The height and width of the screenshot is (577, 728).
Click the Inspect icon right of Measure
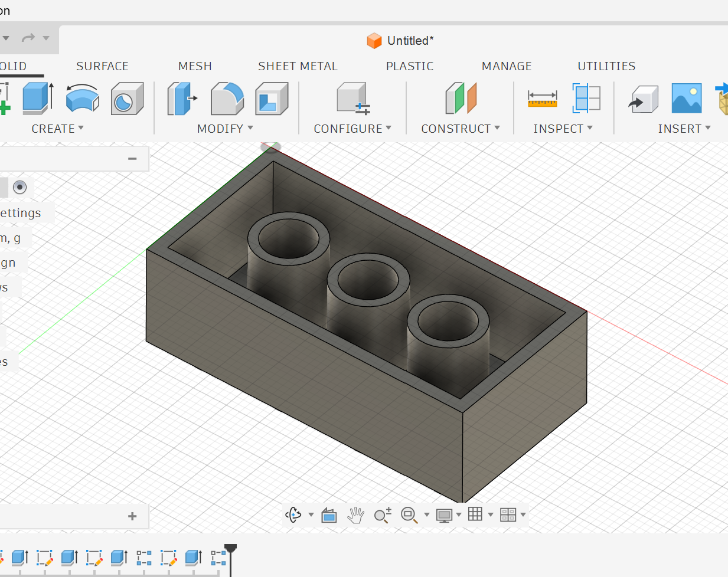pos(586,98)
